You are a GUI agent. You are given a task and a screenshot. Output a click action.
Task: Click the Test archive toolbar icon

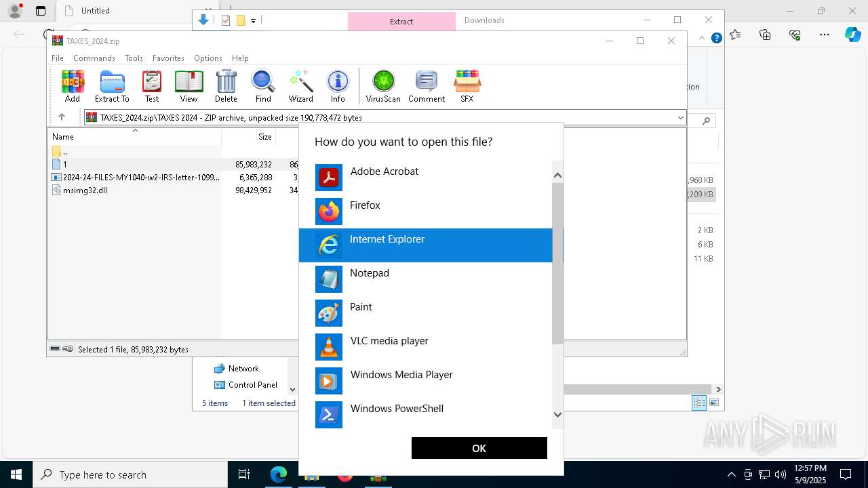coord(152,86)
